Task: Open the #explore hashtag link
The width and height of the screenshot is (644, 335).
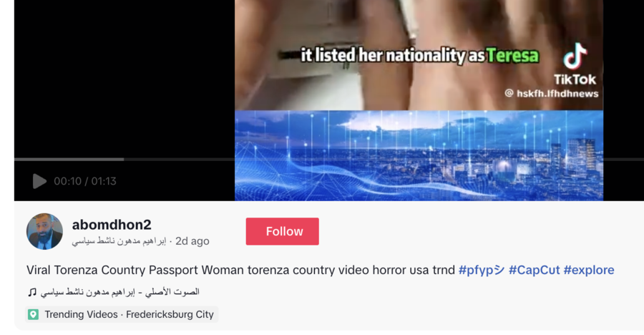Action: (589, 270)
